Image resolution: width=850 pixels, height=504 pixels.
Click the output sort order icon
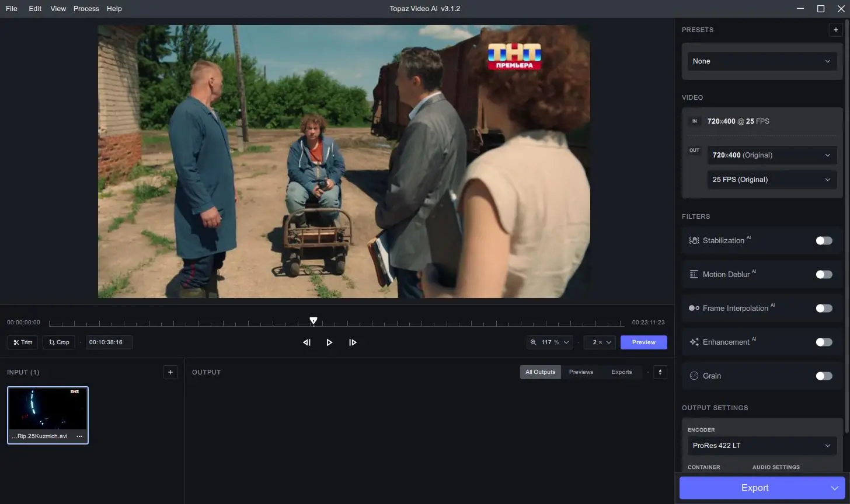(660, 372)
